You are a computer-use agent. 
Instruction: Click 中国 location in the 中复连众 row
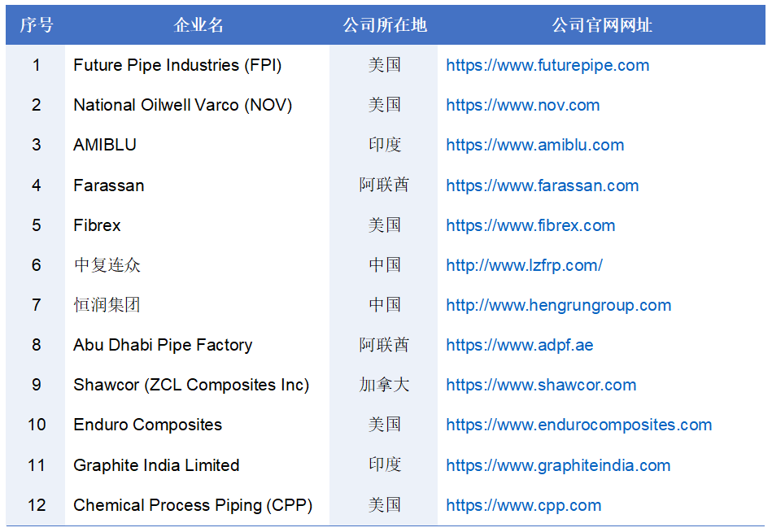tap(385, 265)
